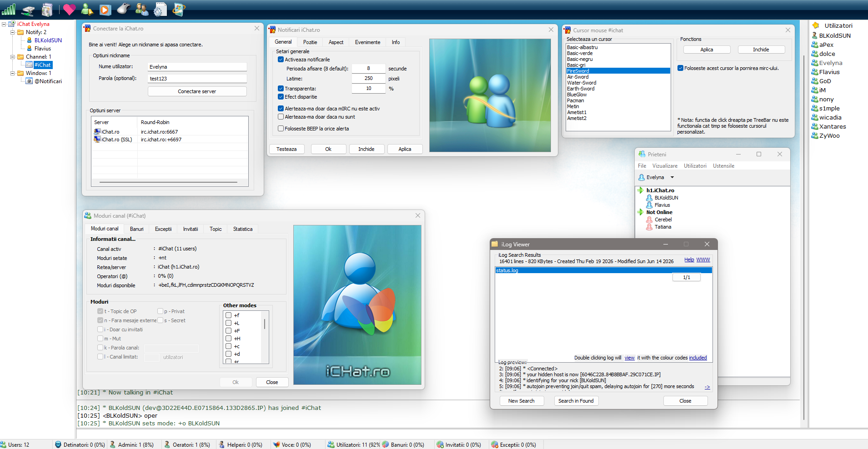The width and height of the screenshot is (868, 449).
Task: Uncheck Efect disparitie option
Action: pos(281,97)
